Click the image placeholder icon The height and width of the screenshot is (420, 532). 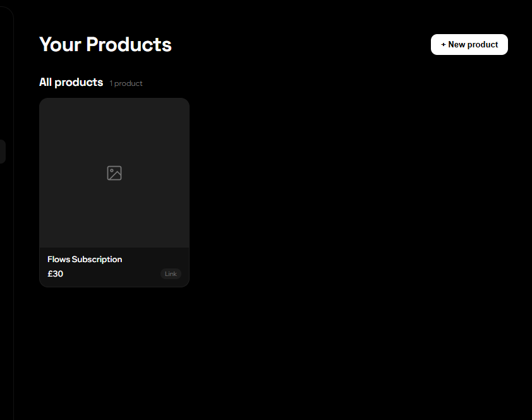[114, 173]
